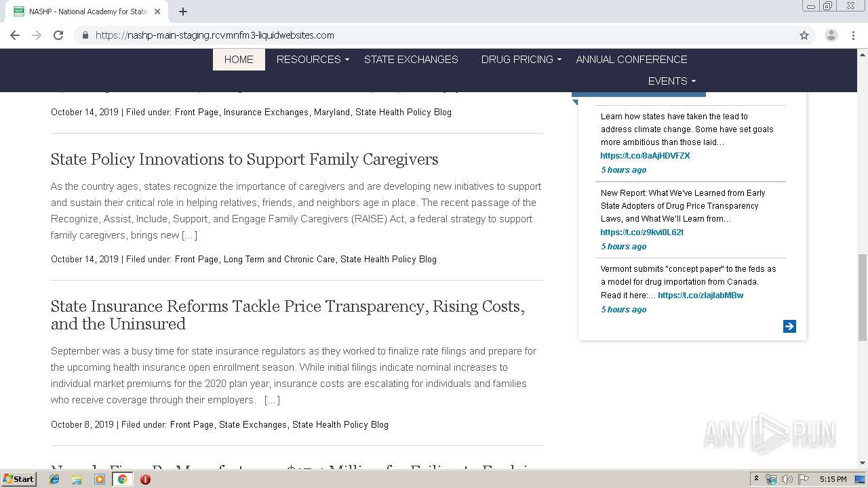
Task: Click '5 hours ago' under climate change tweet
Action: [x=623, y=170]
